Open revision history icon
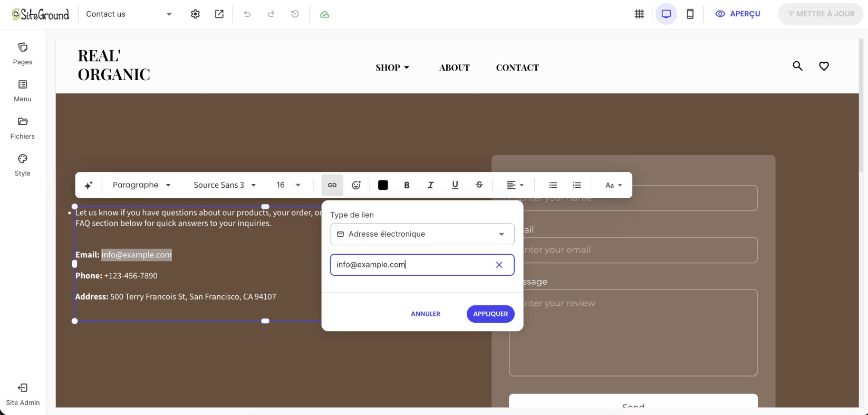 click(295, 14)
